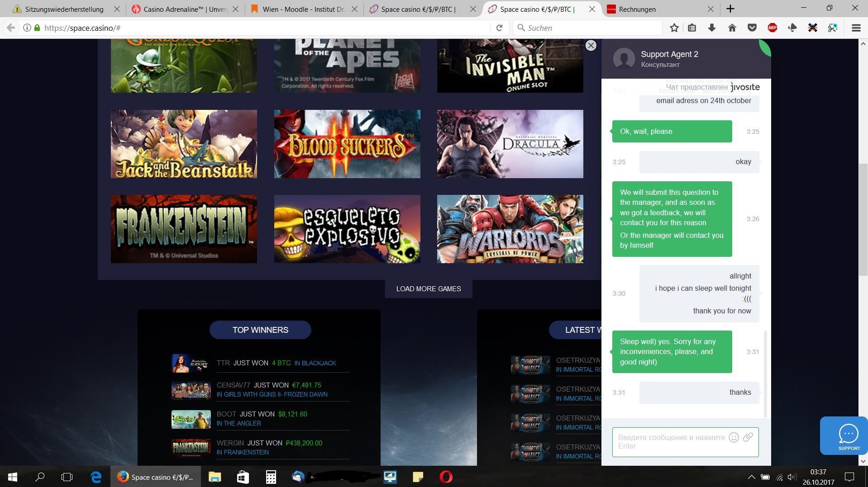Open the Microsoft Store taskbar icon
The height and width of the screenshot is (487, 868).
tap(243, 477)
